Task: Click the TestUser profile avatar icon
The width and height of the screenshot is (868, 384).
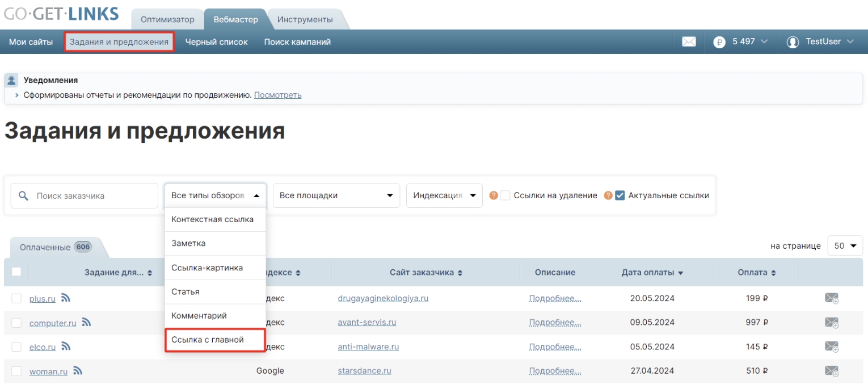Action: point(793,42)
